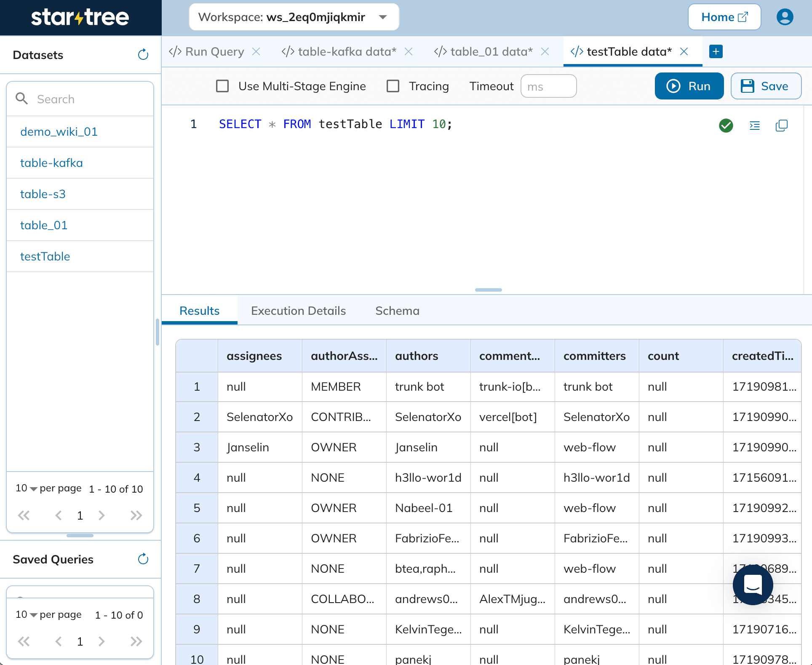Open the Workspace selector dropdown
The height and width of the screenshot is (665, 812).
tap(382, 17)
